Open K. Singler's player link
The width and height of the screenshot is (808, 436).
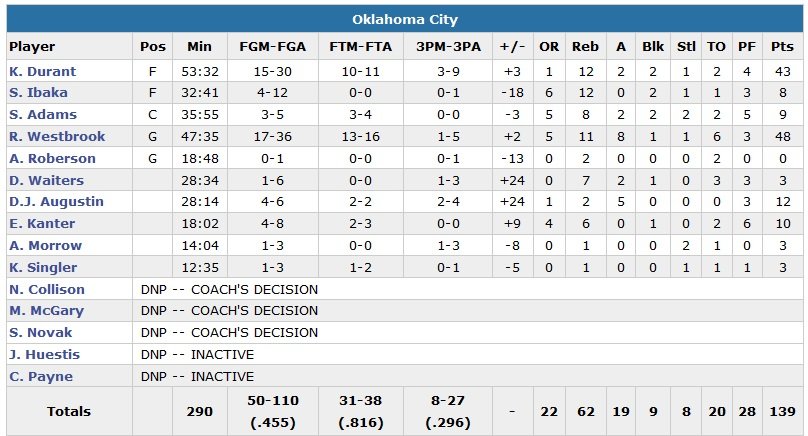pyautogui.click(x=42, y=268)
